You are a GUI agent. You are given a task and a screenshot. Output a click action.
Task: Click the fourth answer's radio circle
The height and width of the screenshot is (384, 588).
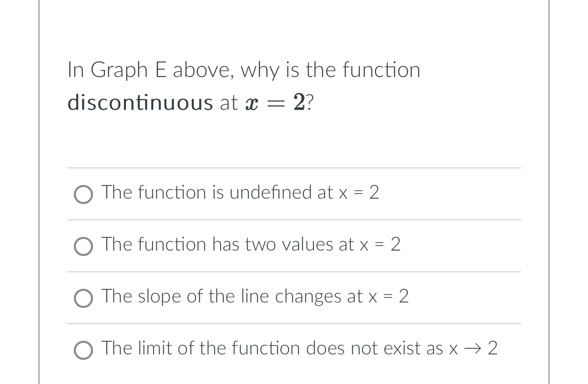click(83, 351)
